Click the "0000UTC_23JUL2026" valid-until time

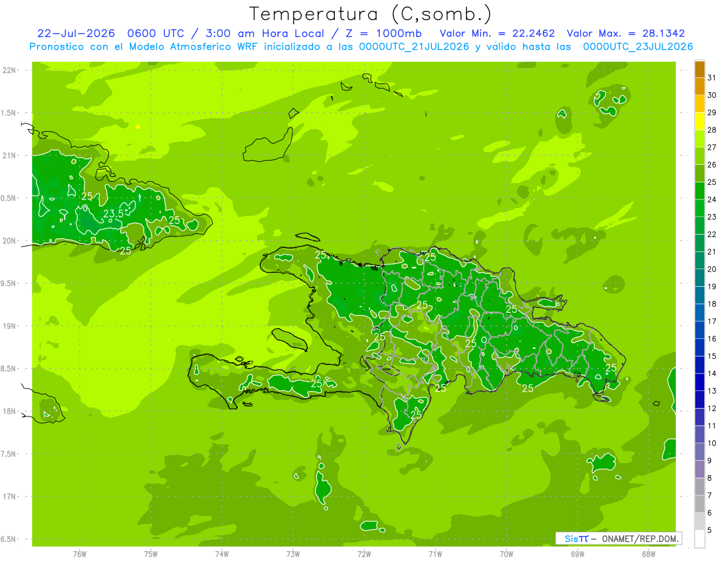[638, 47]
